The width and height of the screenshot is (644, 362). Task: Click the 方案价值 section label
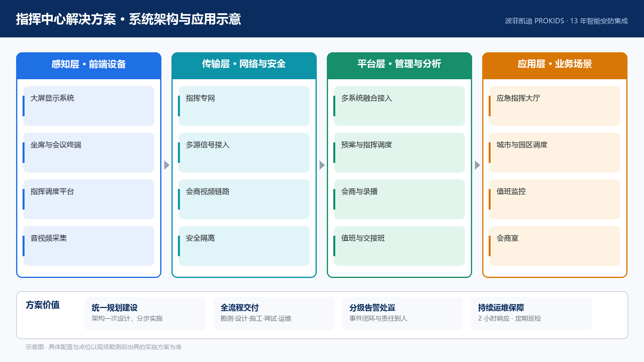[43, 305]
